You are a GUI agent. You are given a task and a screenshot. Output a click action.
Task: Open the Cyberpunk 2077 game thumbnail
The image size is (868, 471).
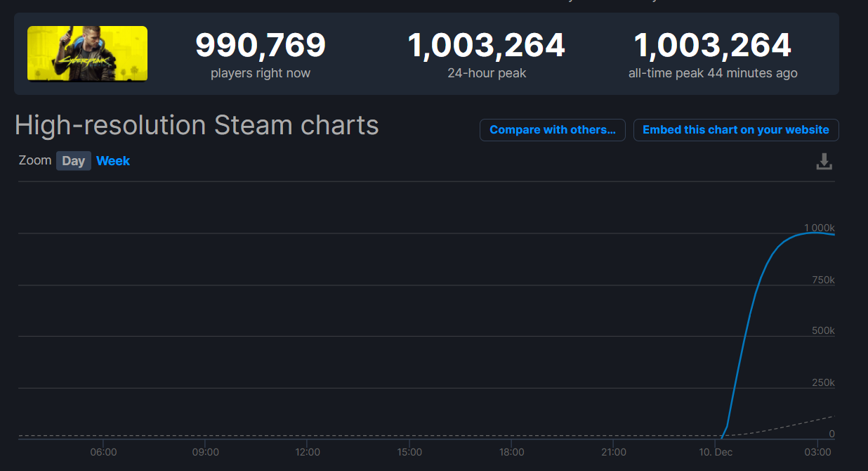coord(87,53)
